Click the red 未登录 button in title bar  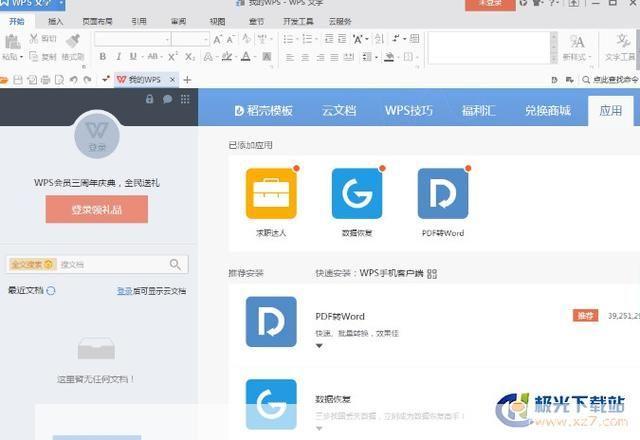[490, 4]
